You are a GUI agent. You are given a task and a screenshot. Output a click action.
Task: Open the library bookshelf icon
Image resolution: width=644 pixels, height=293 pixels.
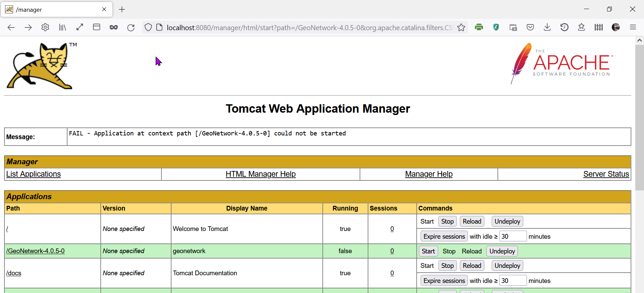point(62,27)
